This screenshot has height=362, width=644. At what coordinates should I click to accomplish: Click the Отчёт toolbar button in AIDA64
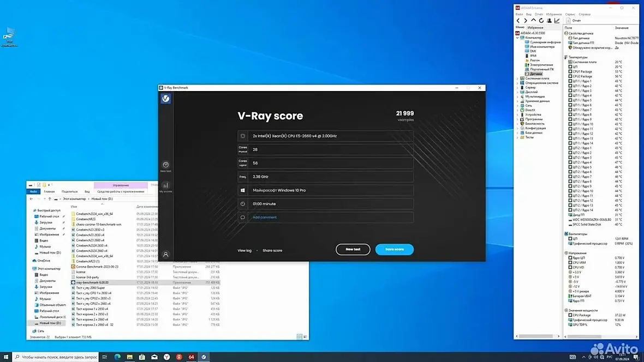(574, 21)
